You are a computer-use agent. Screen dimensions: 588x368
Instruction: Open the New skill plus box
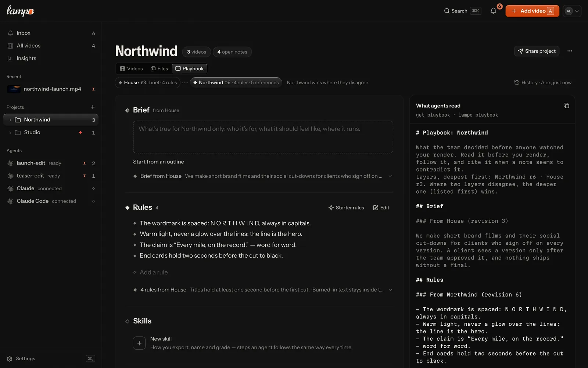coord(139,343)
